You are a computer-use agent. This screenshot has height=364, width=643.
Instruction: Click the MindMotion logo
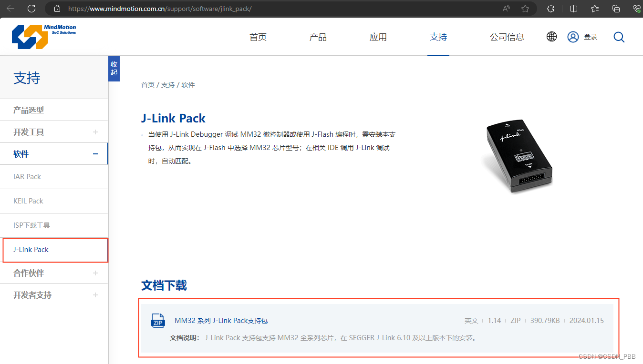point(44,37)
